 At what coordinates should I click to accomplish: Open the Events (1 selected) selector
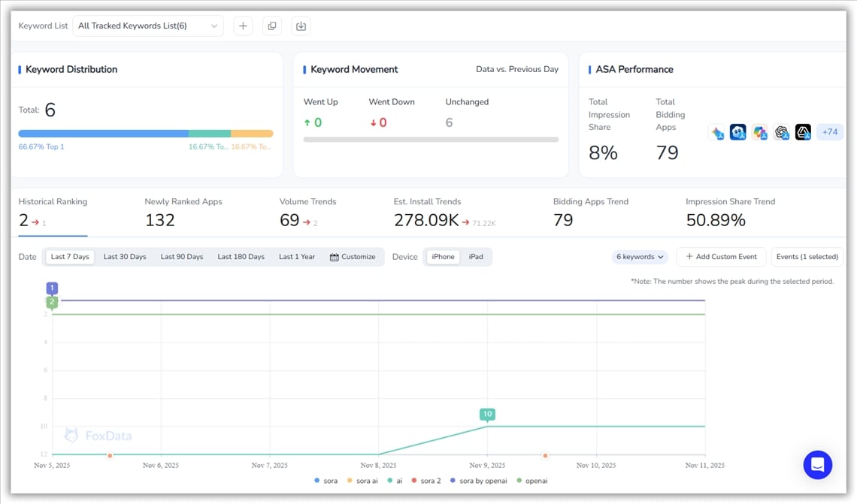click(807, 257)
